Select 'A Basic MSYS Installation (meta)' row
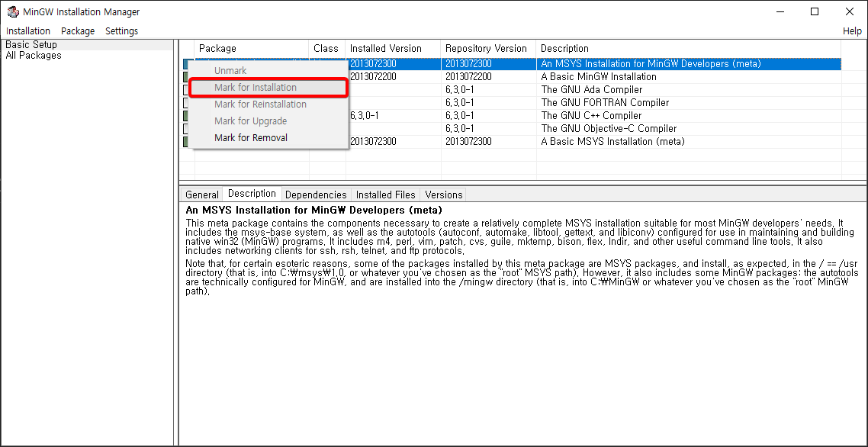The image size is (868, 447). click(x=612, y=142)
